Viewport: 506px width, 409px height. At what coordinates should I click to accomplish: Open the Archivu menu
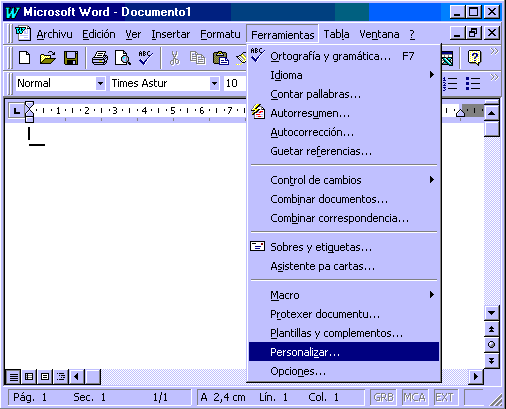click(x=54, y=34)
